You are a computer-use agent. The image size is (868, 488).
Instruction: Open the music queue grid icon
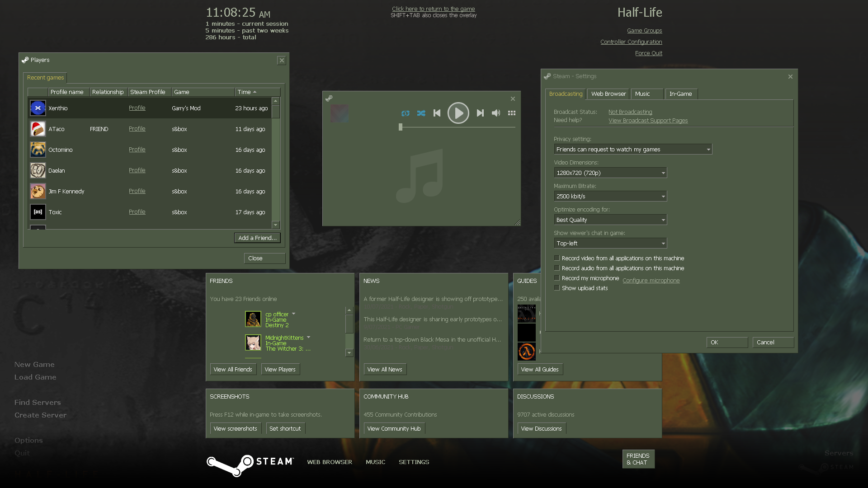click(511, 113)
